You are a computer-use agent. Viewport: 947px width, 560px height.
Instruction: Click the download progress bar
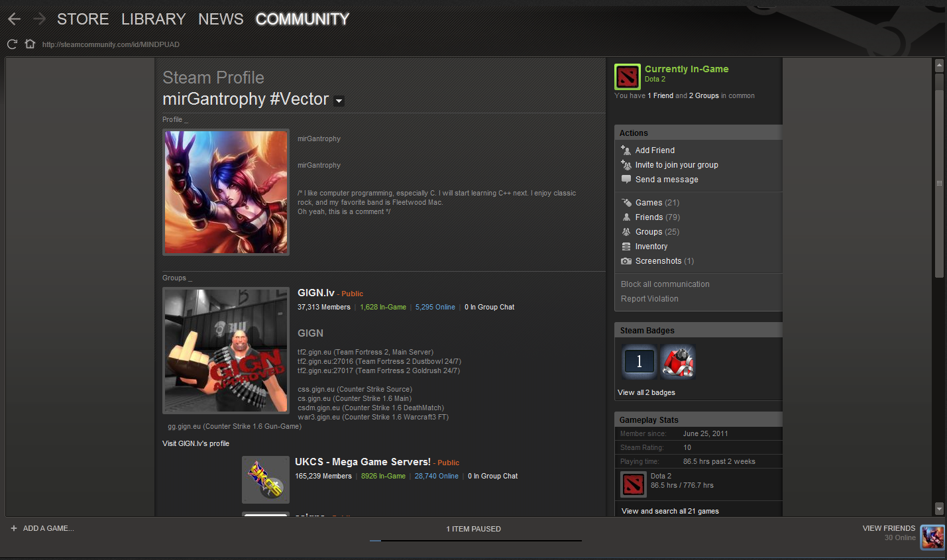point(476,541)
